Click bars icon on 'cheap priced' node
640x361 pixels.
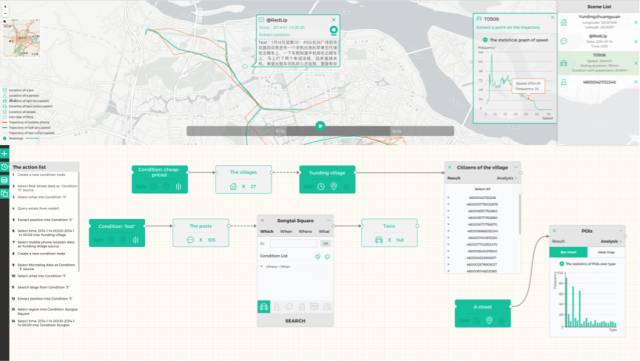click(x=178, y=187)
